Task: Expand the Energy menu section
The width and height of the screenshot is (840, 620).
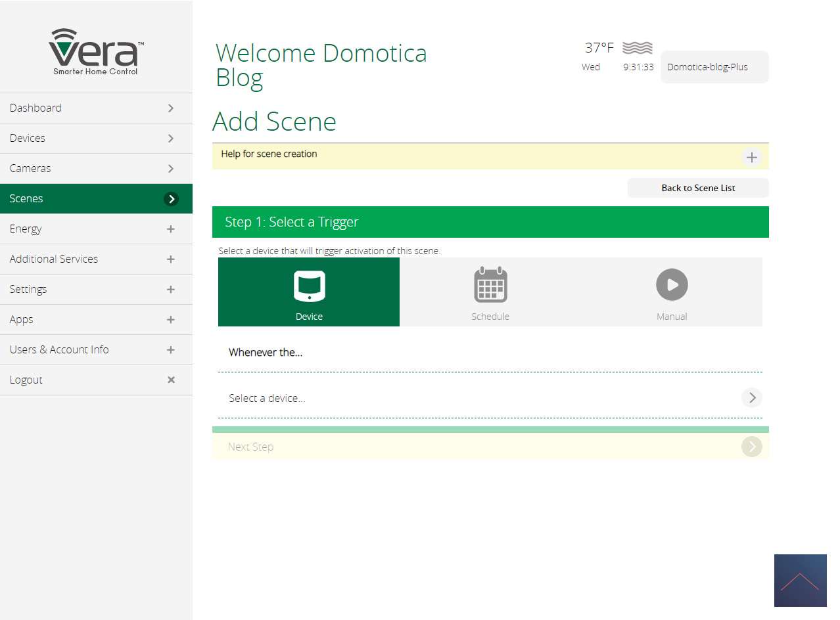Action: 171,229
